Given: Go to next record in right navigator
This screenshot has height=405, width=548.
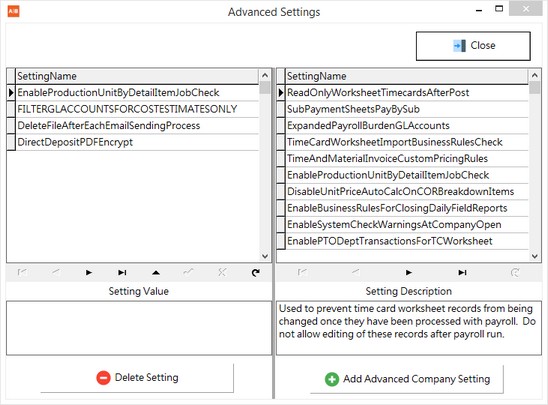Looking at the screenshot, I should tap(409, 272).
